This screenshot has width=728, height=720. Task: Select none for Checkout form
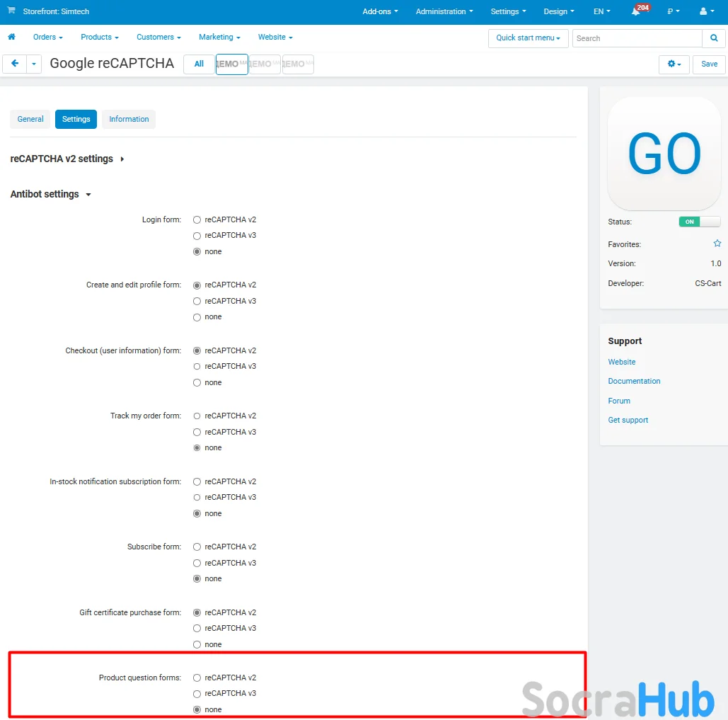[x=197, y=383]
